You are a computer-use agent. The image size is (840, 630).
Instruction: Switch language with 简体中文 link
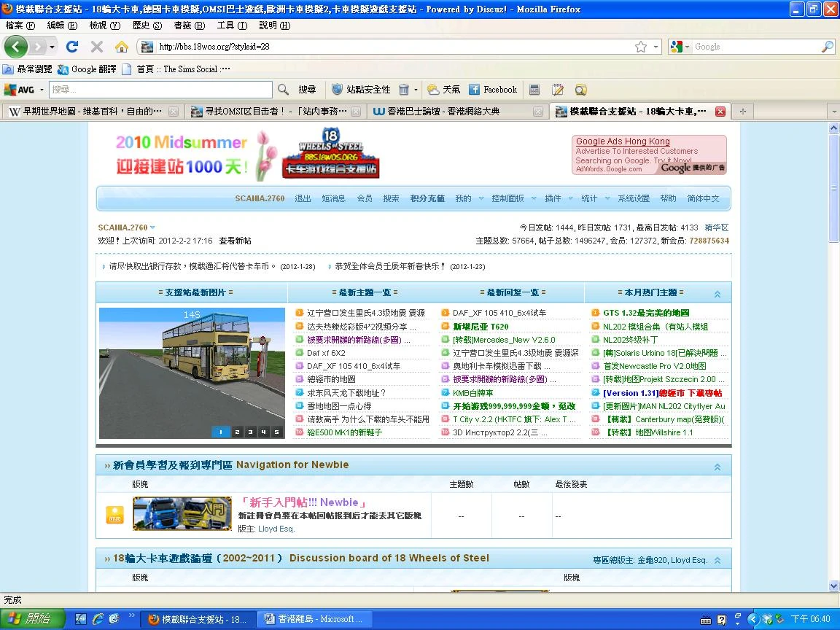[x=703, y=198]
